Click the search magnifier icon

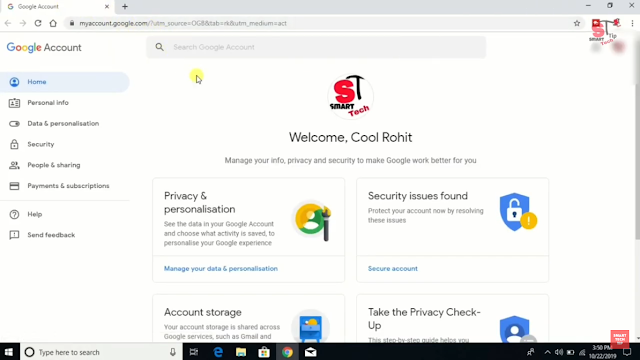pyautogui.click(x=160, y=47)
